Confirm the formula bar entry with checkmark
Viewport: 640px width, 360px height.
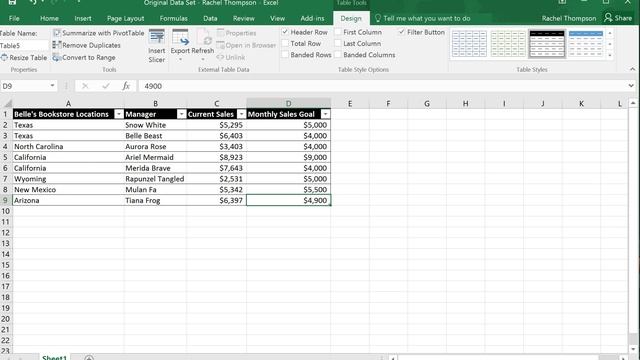tap(106, 86)
